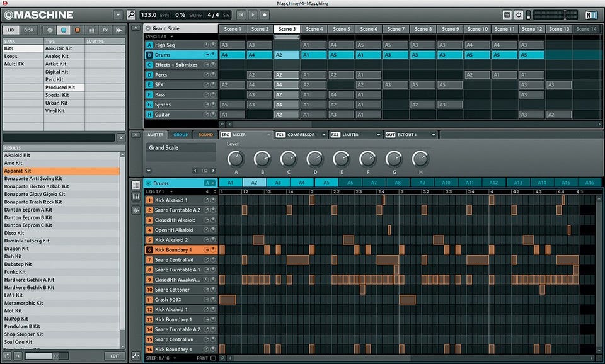Click the Level knob for group D

pos(315,159)
